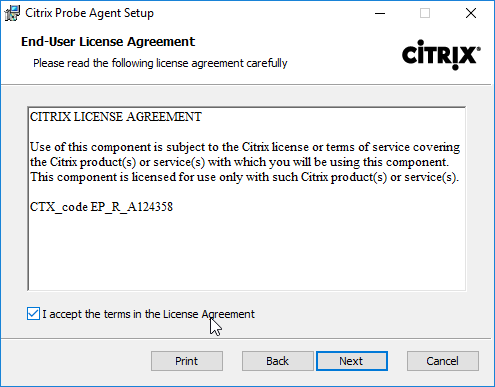Minimize the Citrix Probe Agent Setup window
Screen dimensions: 495x387
coord(380,13)
